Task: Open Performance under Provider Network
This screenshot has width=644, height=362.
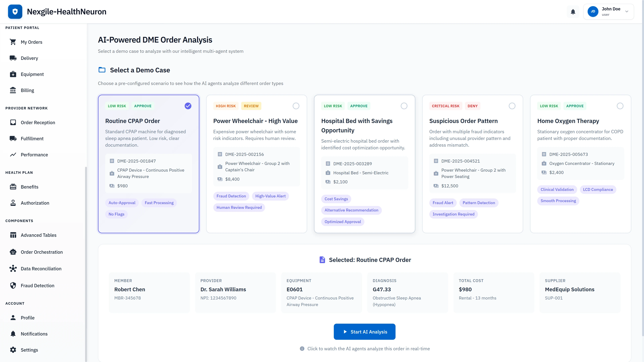Action: click(x=34, y=155)
